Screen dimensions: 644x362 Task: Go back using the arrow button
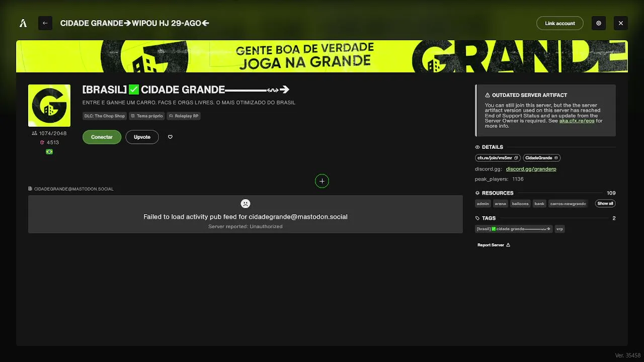[45, 23]
